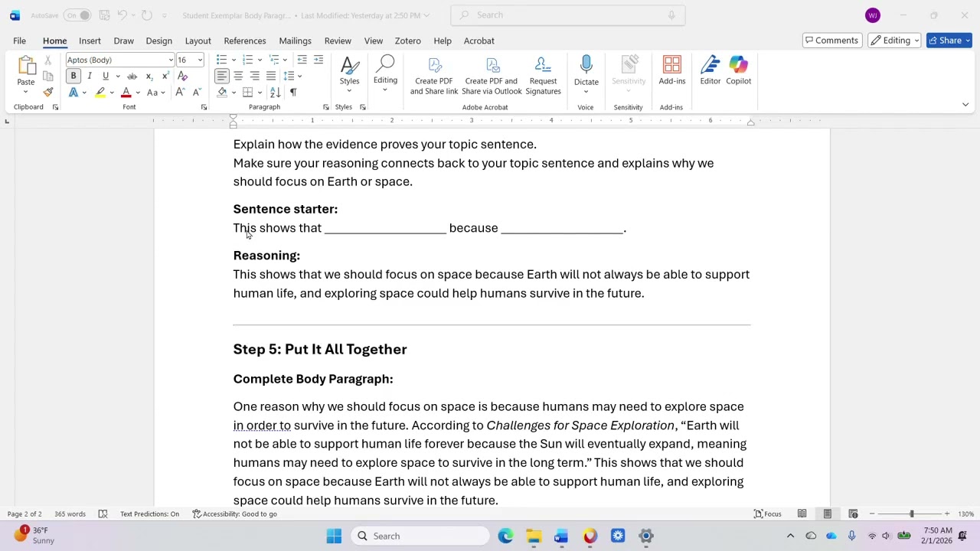The width and height of the screenshot is (980, 551).
Task: Apply yellow text highlight color
Action: click(100, 93)
